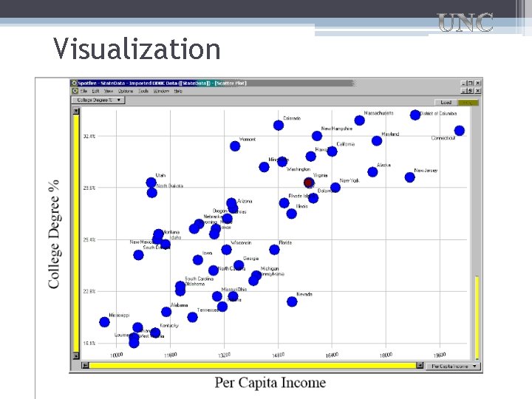The width and height of the screenshot is (532, 399).
Task: Open the File menu in Spotfire
Action: click(x=83, y=91)
